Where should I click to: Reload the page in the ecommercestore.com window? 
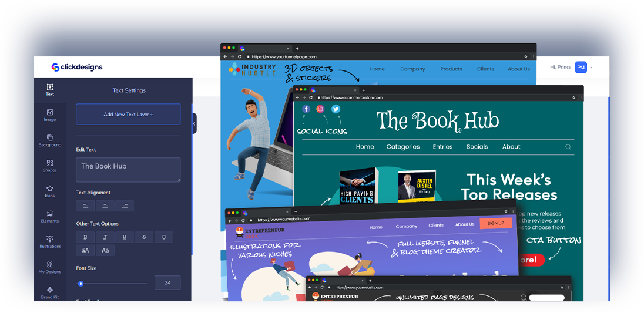tap(310, 97)
